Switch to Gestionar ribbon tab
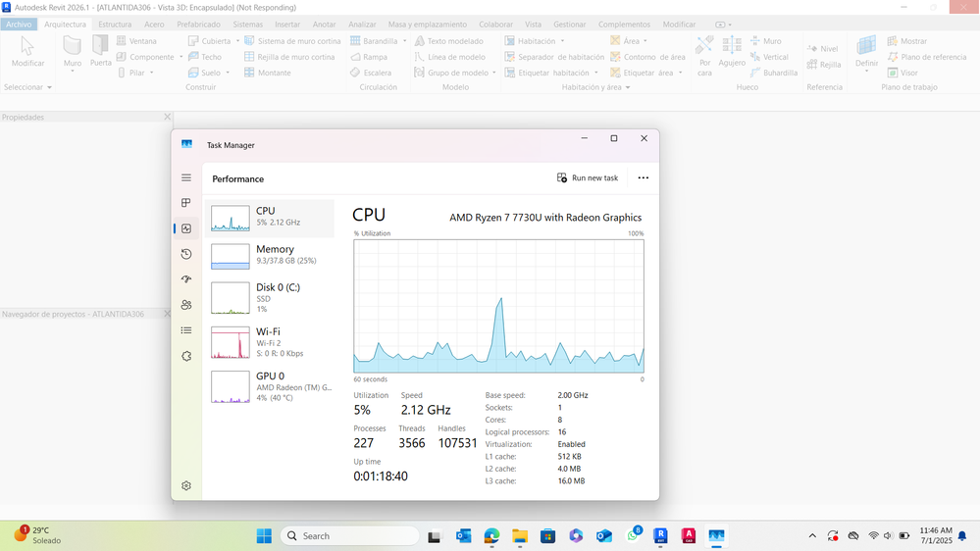The image size is (980, 551). [x=569, y=25]
